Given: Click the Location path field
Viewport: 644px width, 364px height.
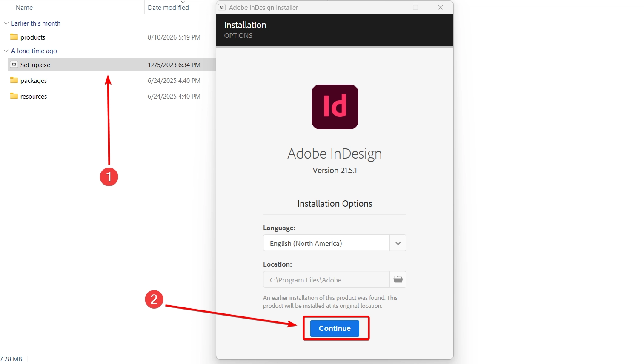Looking at the screenshot, I should [326, 280].
